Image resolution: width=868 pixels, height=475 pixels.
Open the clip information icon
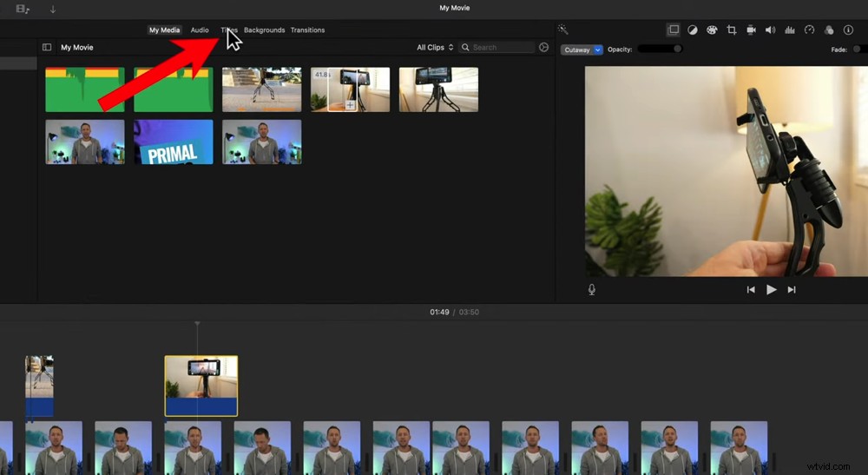click(x=848, y=30)
